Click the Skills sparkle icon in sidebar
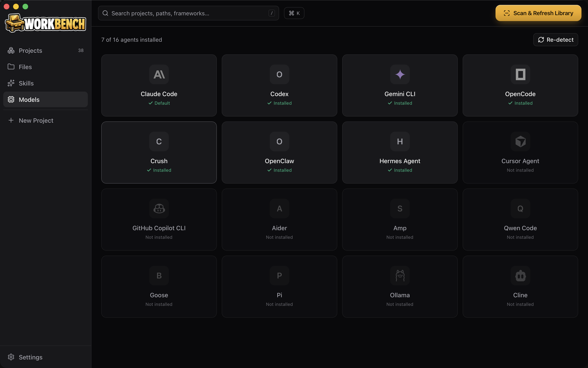Screen dimensions: 588x368 click(x=11, y=83)
